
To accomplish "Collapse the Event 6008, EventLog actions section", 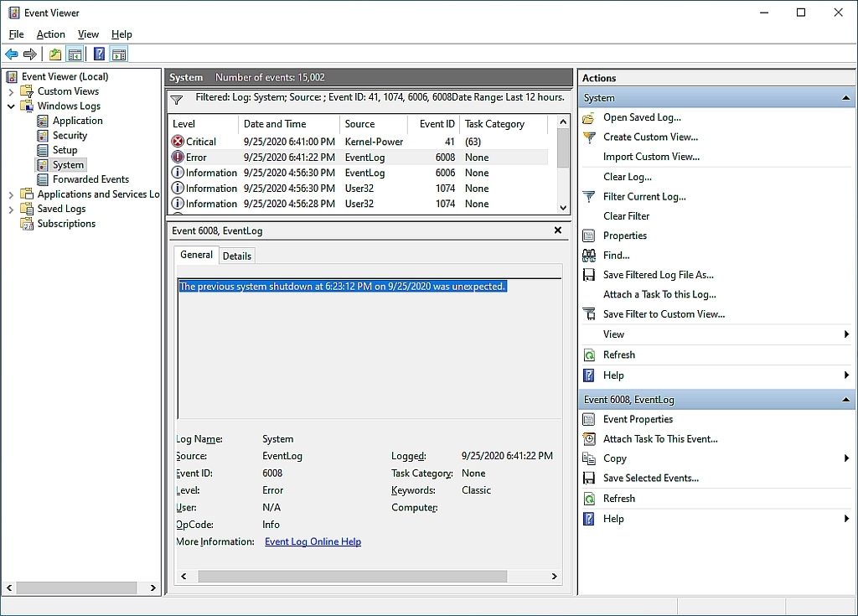I will [x=845, y=400].
